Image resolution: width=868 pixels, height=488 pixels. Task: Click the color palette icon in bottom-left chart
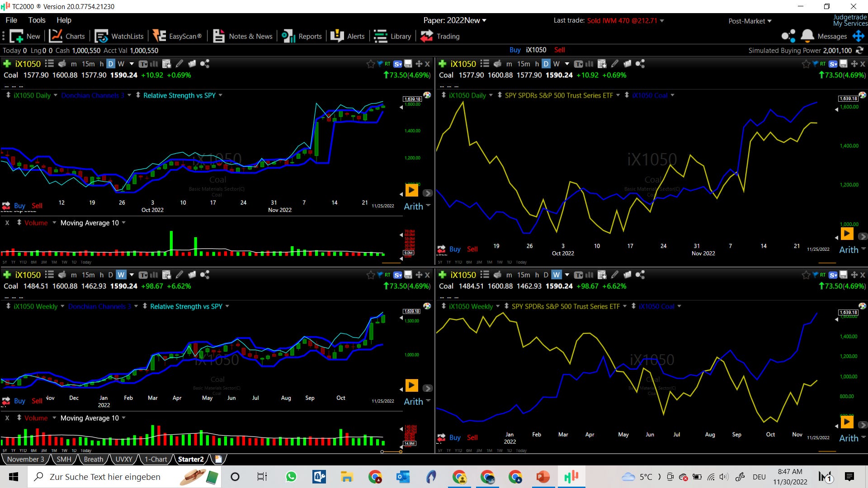427,306
